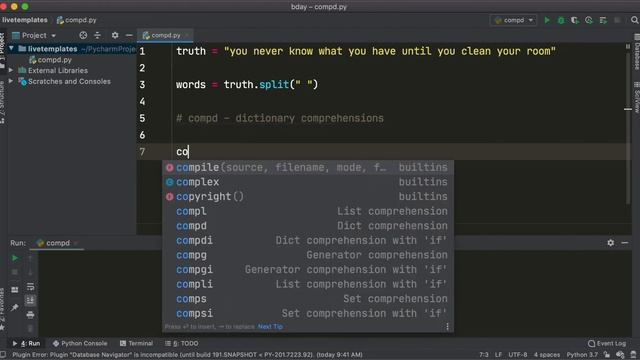This screenshot has height=360, width=640.
Task: Toggle soft-wrap icon in Run panel
Action: pos(30,287)
